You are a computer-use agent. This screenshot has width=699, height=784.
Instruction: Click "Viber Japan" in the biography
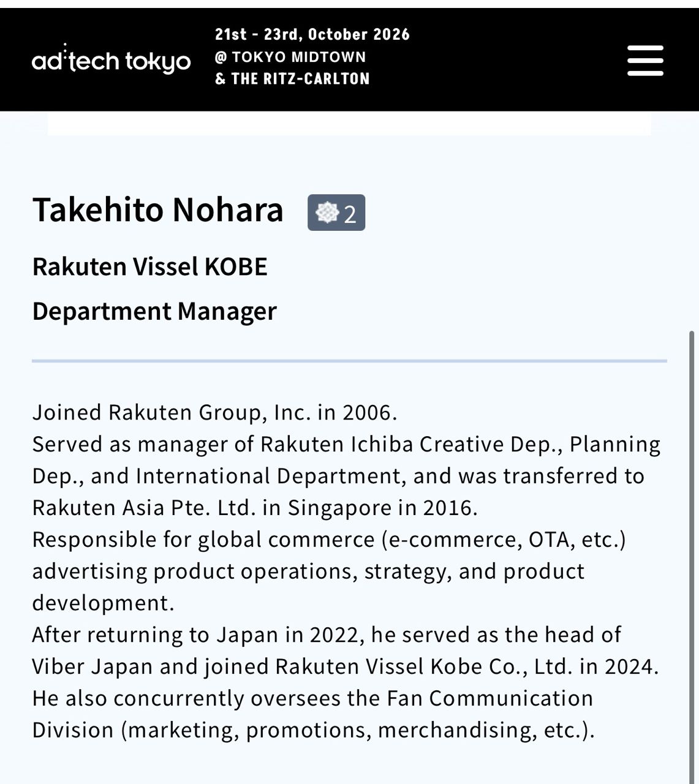pos(92,667)
